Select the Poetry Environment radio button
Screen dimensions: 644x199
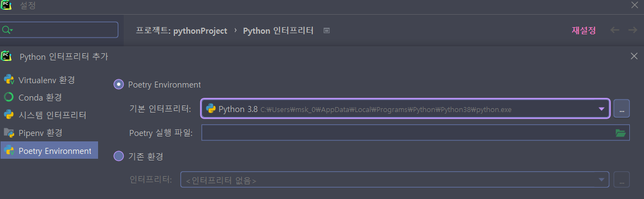[119, 85]
